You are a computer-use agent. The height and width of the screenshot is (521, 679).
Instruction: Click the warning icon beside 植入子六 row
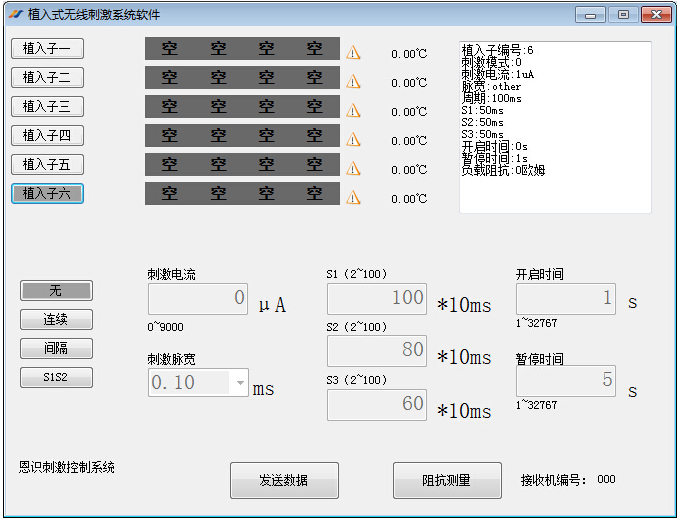tap(353, 198)
